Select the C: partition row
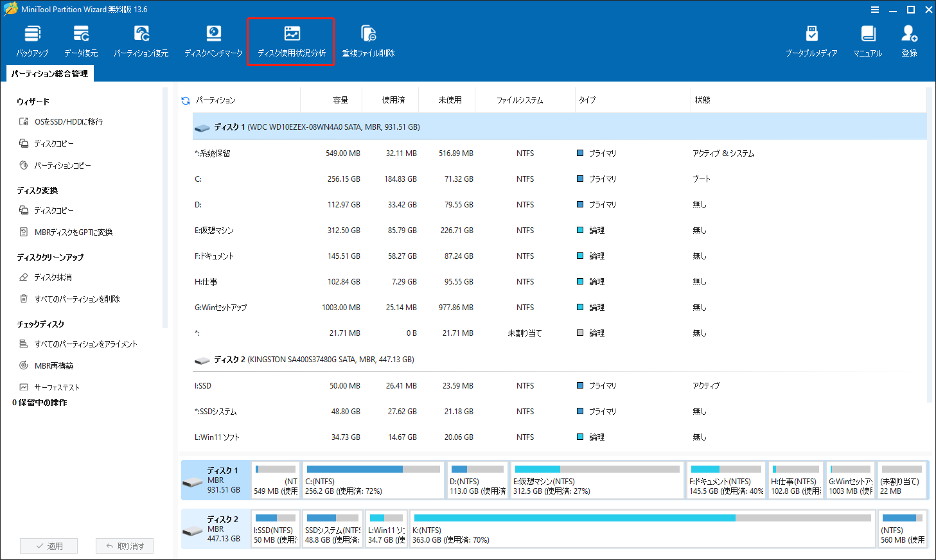 tap(560, 179)
